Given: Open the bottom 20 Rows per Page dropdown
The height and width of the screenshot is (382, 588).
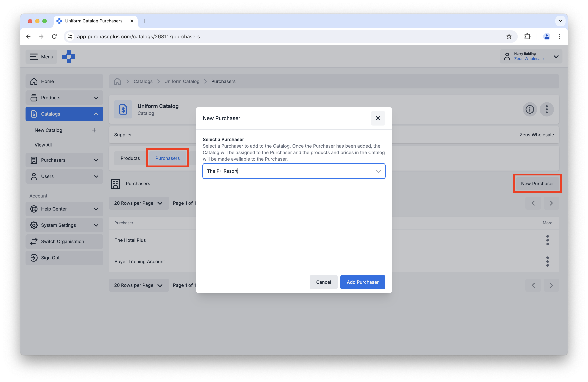Looking at the screenshot, I should pos(139,285).
